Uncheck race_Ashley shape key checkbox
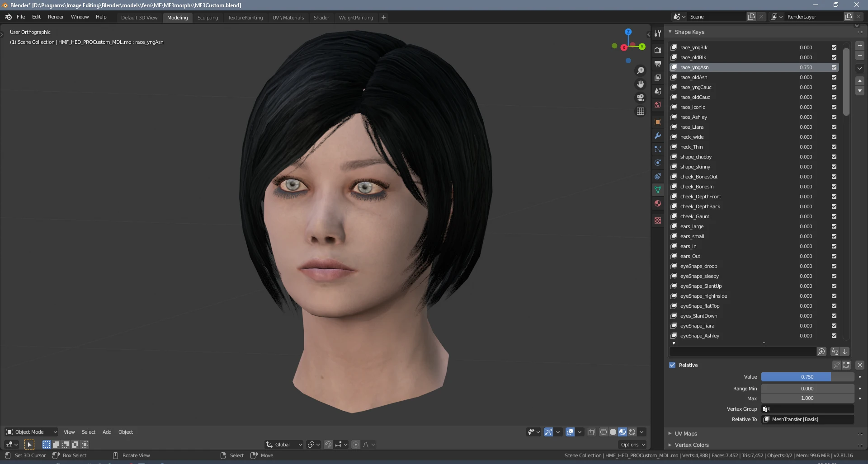This screenshot has height=464, width=868. [834, 117]
